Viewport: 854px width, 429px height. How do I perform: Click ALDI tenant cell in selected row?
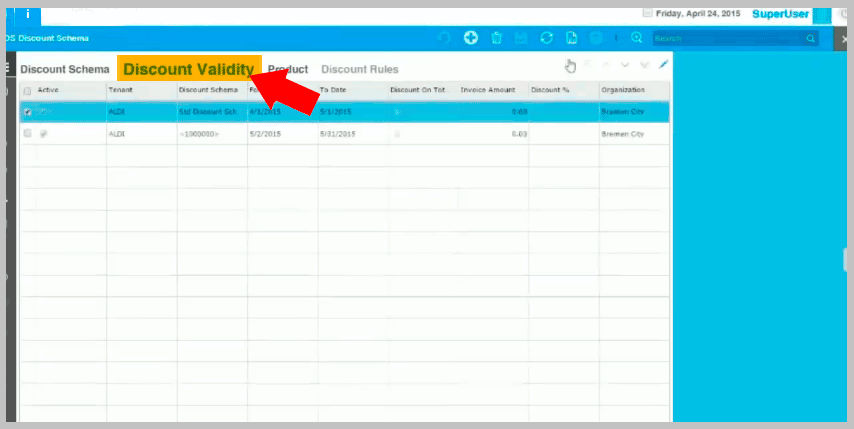click(x=142, y=112)
